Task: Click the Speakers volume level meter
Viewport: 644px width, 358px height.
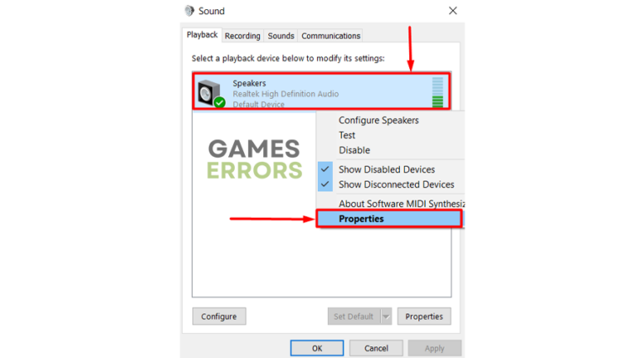Action: pyautogui.click(x=438, y=92)
